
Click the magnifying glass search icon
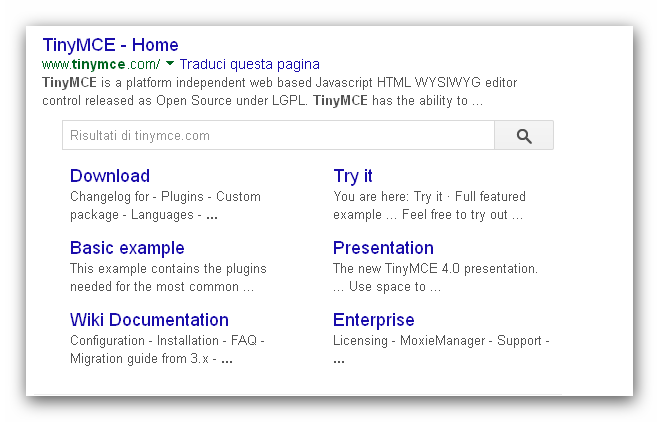point(524,135)
